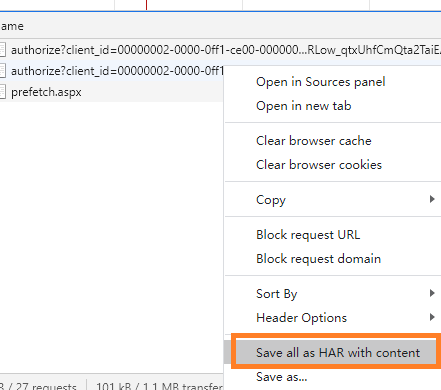Image resolution: width=441 pixels, height=390 pixels.
Task: Choose Open in Sources panel
Action: [x=320, y=82]
